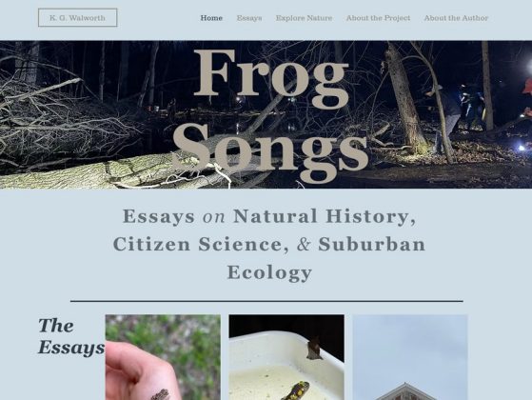Click The Essays section heading

click(71, 336)
